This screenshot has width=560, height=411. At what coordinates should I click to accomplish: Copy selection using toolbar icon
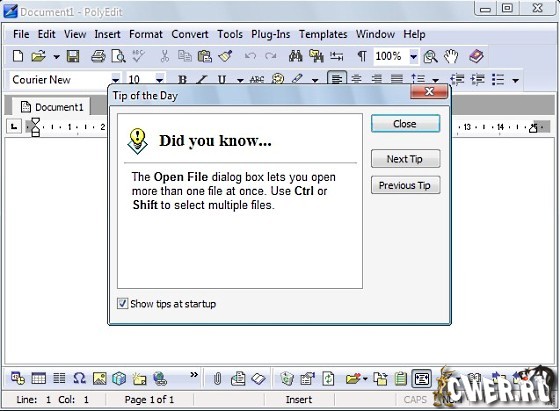click(x=185, y=56)
